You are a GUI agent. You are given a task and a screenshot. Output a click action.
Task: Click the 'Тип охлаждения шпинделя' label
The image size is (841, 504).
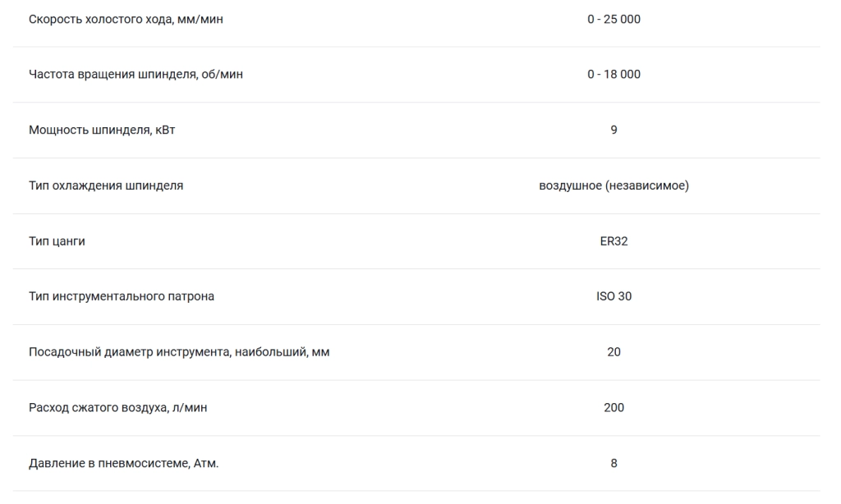106,186
